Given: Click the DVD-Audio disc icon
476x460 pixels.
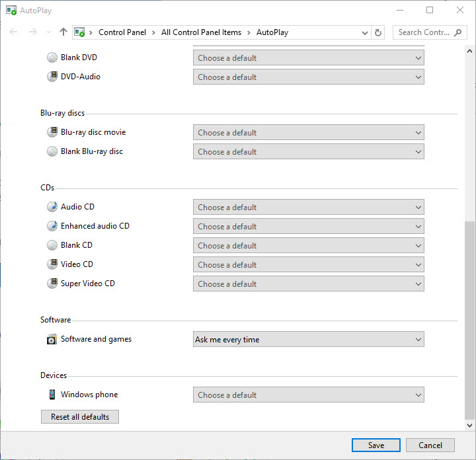Looking at the screenshot, I should [x=52, y=77].
